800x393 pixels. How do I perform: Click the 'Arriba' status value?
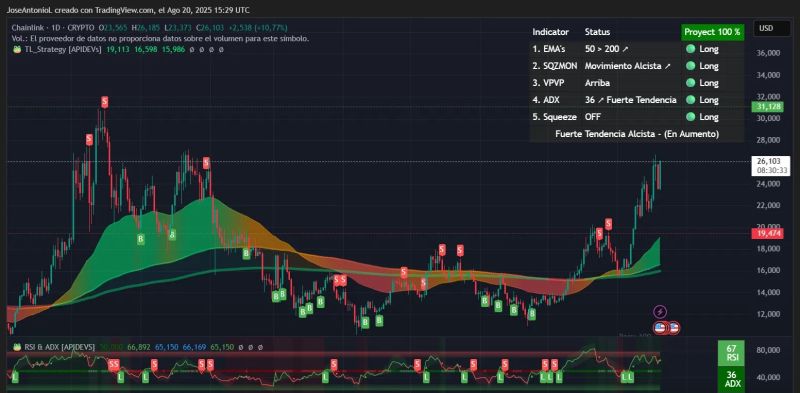pos(597,83)
